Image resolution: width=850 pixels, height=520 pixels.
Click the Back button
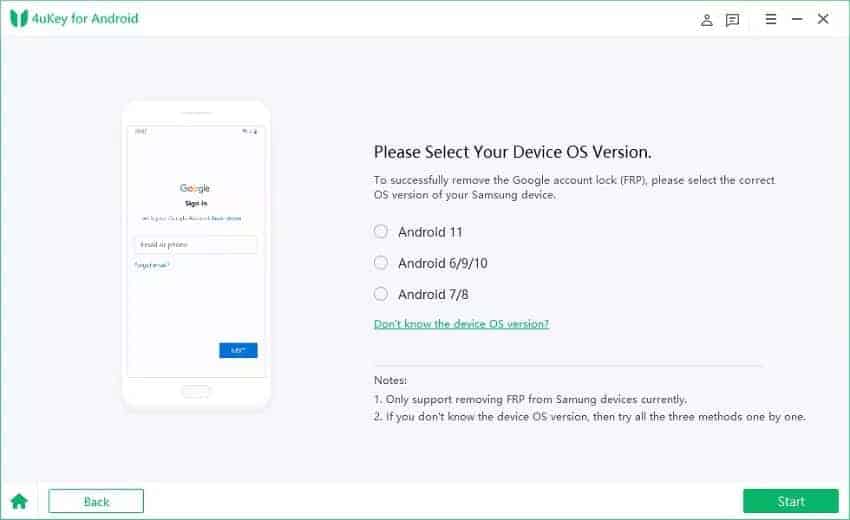96,501
